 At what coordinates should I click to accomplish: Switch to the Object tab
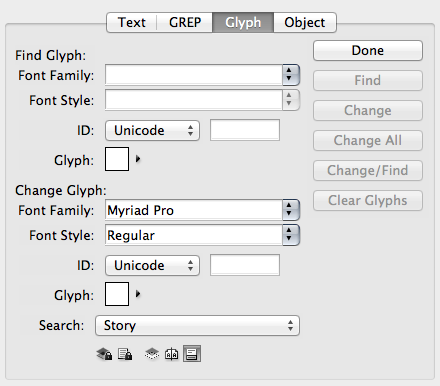tap(305, 22)
